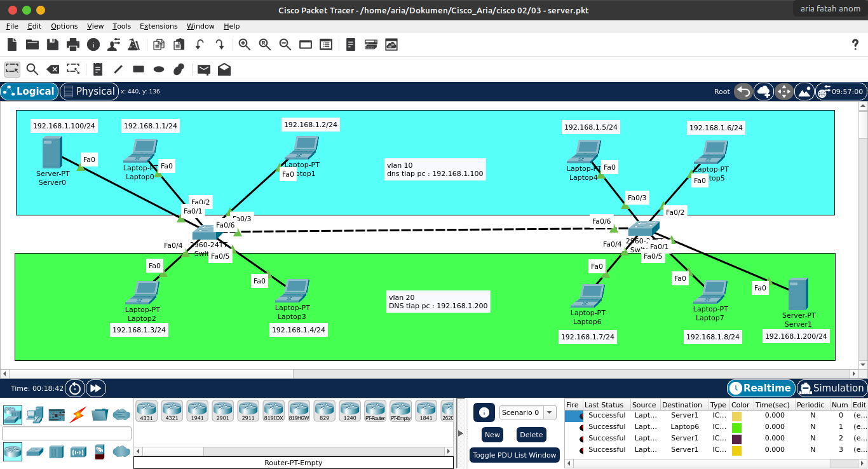Open the Tools menu
The height and width of the screenshot is (469, 868).
122,26
